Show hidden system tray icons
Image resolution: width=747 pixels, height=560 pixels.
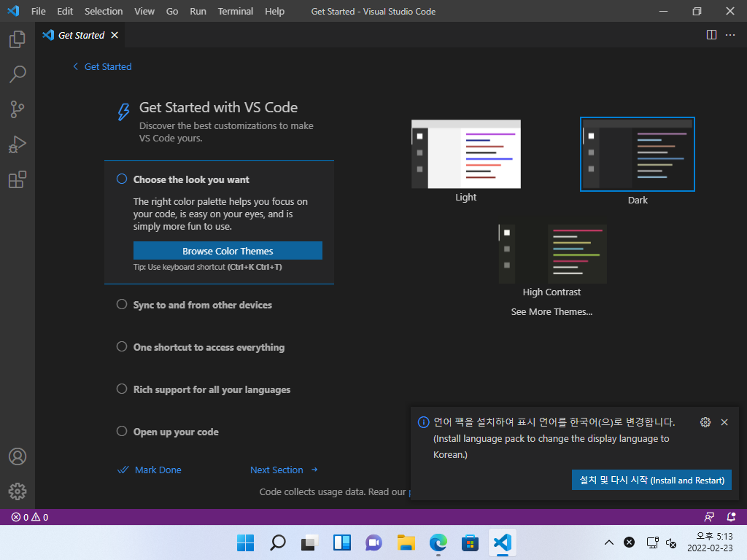coord(609,542)
